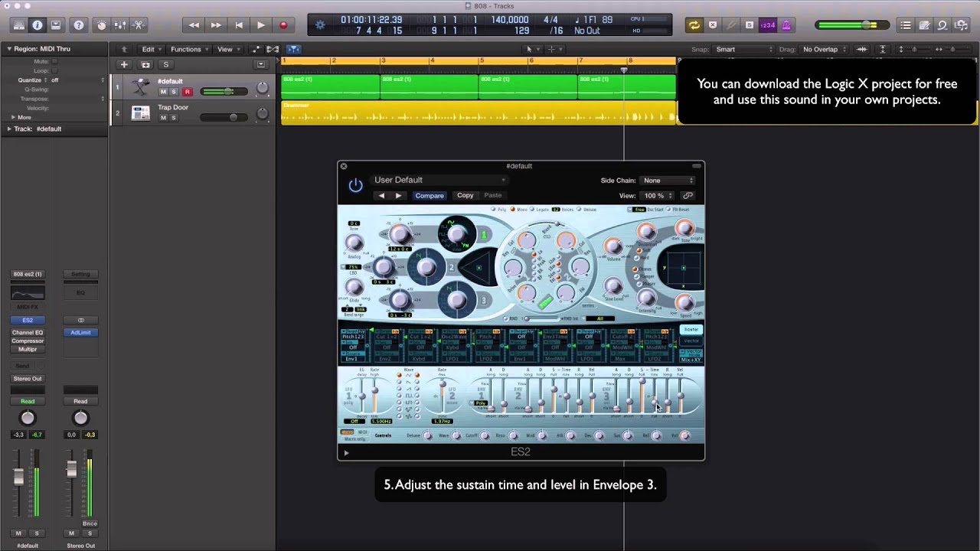Open the pointer tool menu
This screenshot has width=980, height=551.
pyautogui.click(x=532, y=49)
